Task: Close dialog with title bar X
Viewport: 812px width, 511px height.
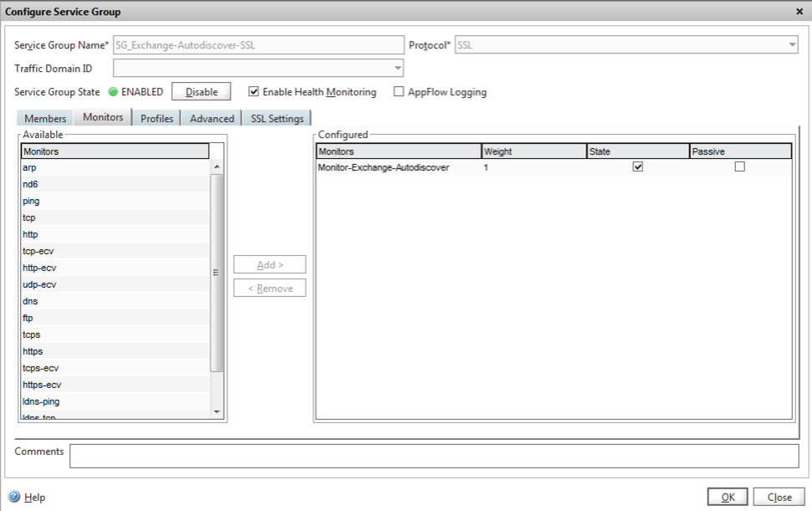Action: click(x=799, y=12)
